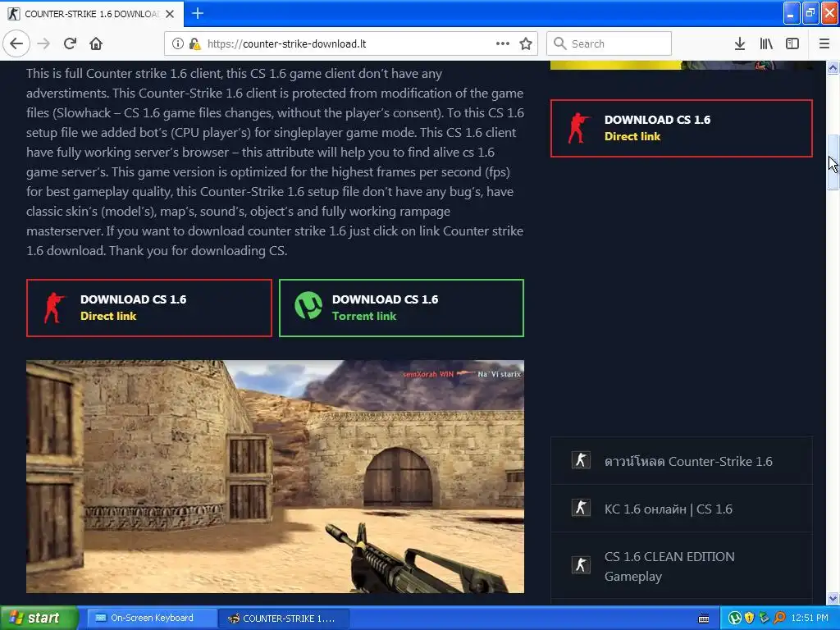This screenshot has width=840, height=630.
Task: Click the main Download CS 1.6 Direct link
Action: (x=149, y=308)
